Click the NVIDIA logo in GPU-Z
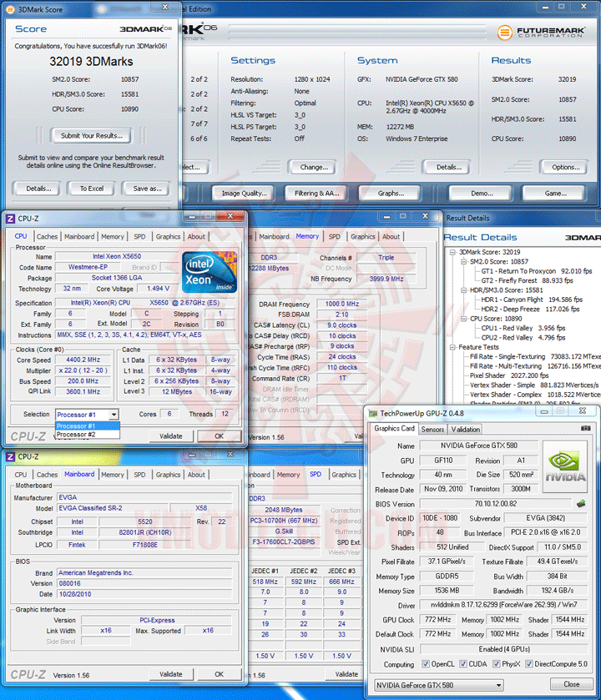Image resolution: width=601 pixels, height=700 pixels. (565, 466)
